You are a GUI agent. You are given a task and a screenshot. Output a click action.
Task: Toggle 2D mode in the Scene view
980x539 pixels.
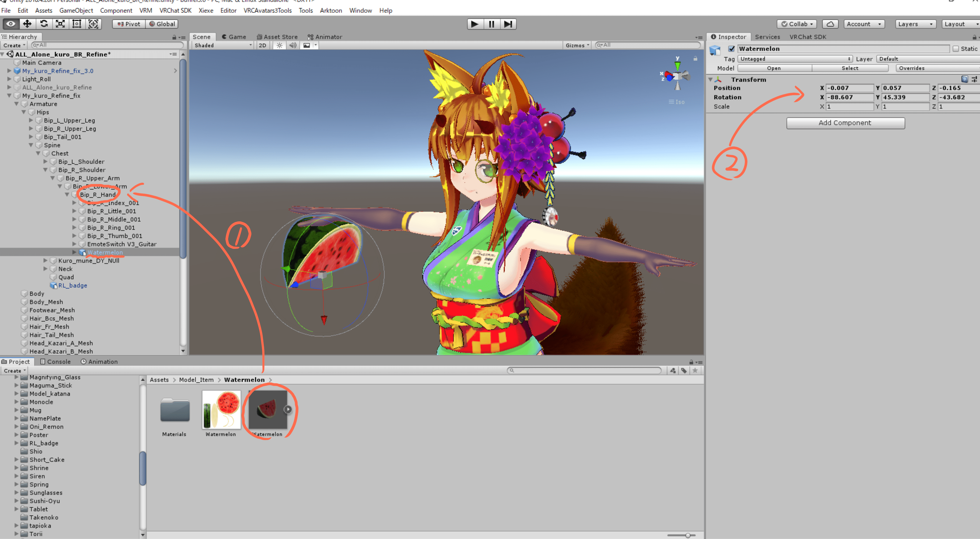pos(262,45)
